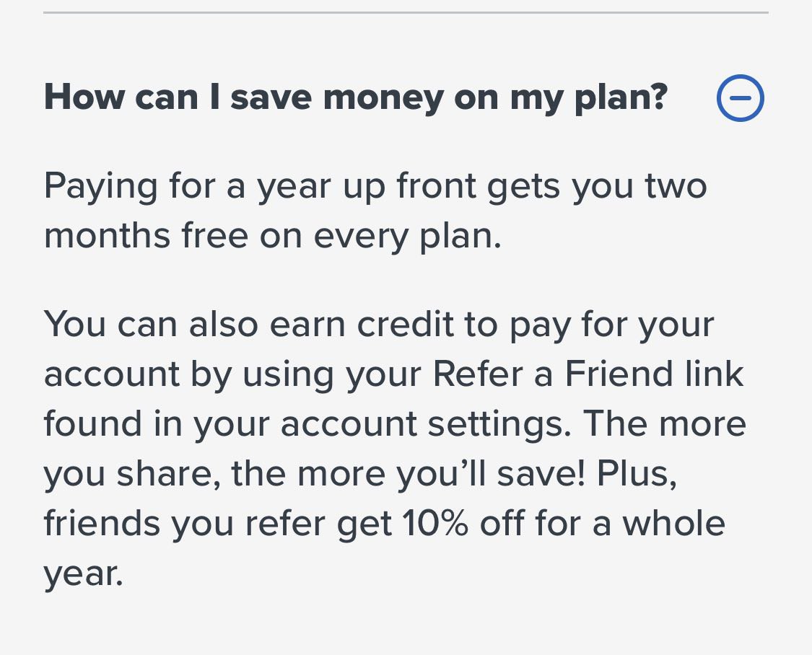Screen dimensions: 812x655
Task: Click the word 'friends' starting the last sentence
Action: 102,523
